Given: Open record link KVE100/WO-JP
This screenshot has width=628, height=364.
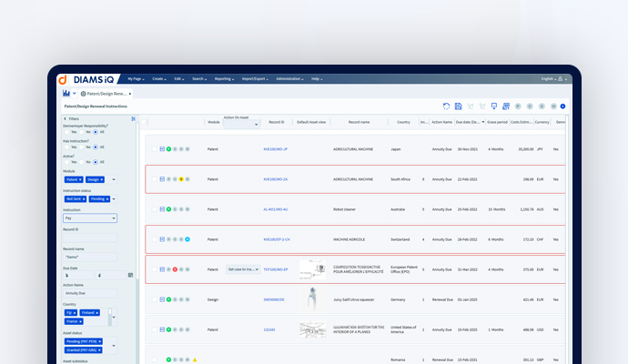Looking at the screenshot, I should coord(276,149).
